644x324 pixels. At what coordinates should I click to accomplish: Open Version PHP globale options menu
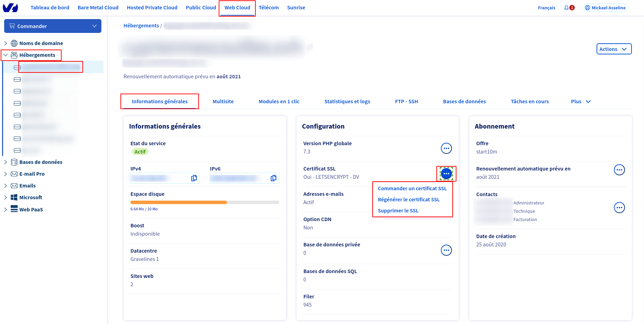446,148
